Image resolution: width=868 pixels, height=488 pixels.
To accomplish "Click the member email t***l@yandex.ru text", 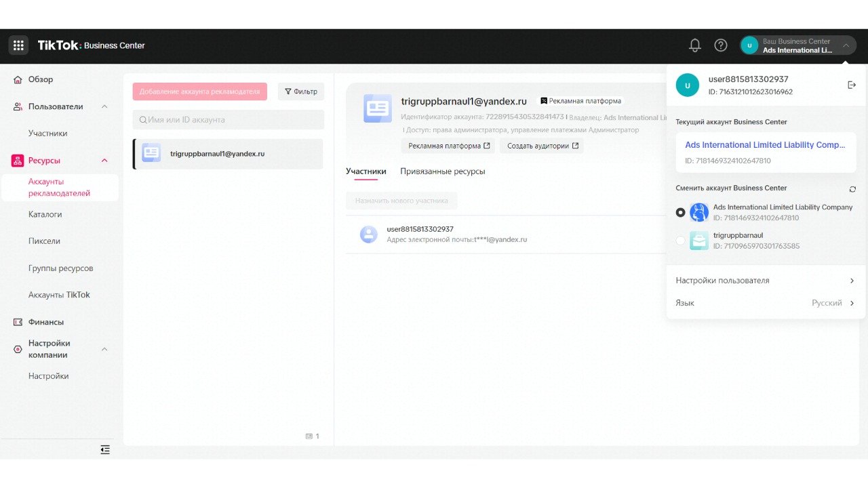I will click(500, 240).
